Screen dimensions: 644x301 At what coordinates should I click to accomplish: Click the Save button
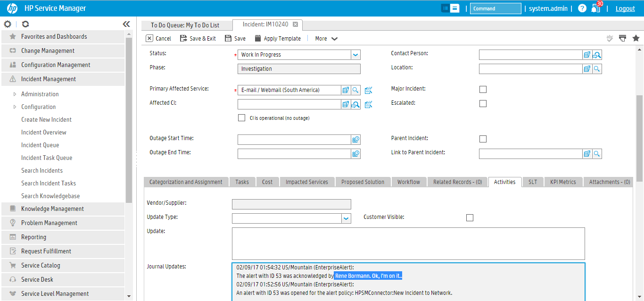[x=235, y=39]
